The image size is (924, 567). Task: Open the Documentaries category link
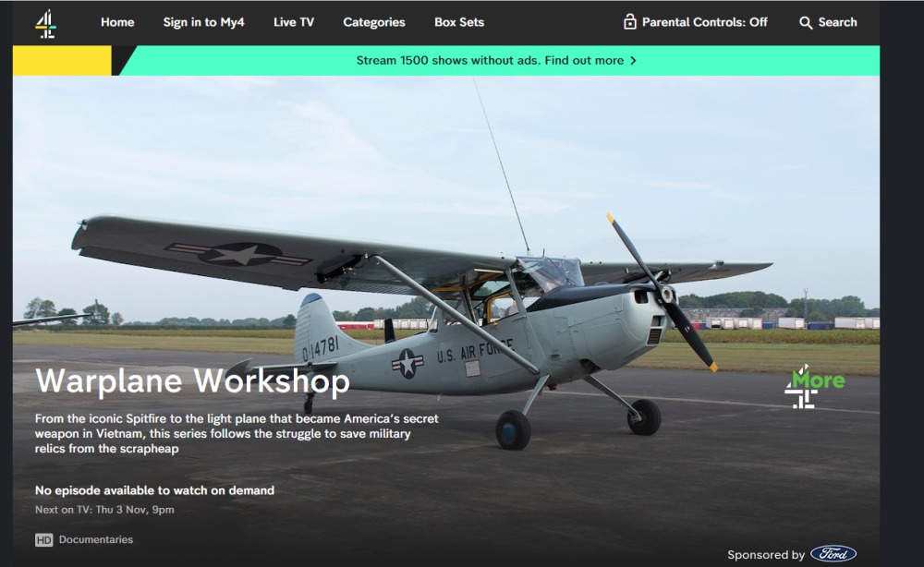tap(96, 540)
